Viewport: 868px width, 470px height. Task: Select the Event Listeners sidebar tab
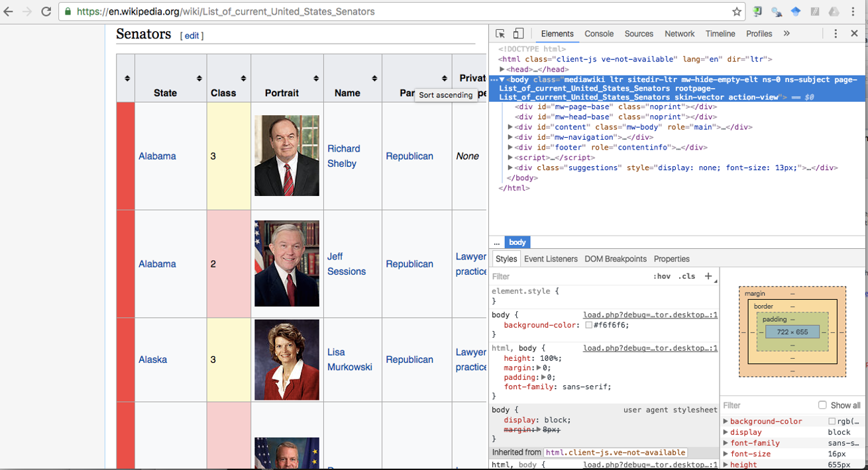pos(551,259)
